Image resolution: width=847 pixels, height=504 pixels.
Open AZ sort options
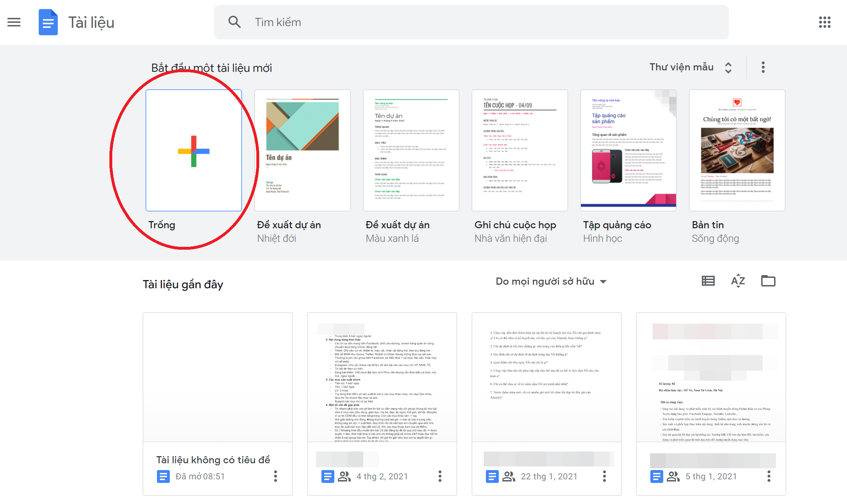(x=738, y=281)
